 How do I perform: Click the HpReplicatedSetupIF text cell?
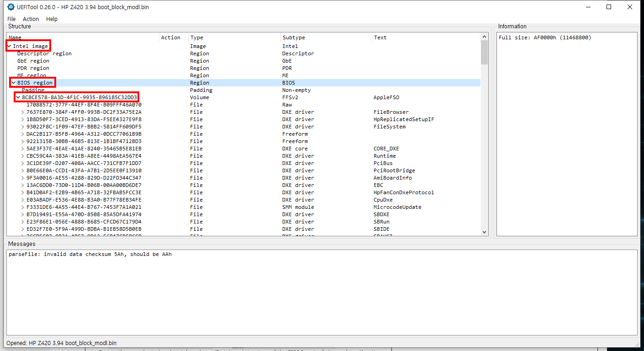coord(404,119)
